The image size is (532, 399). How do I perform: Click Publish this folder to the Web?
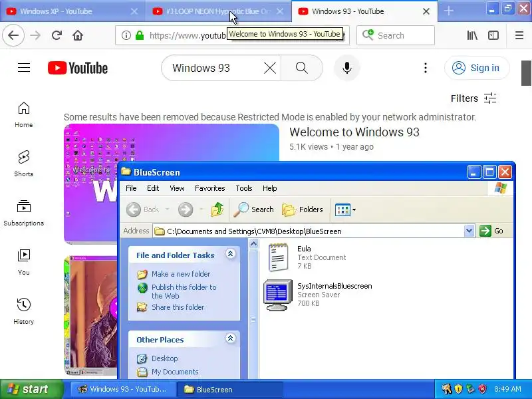click(184, 291)
